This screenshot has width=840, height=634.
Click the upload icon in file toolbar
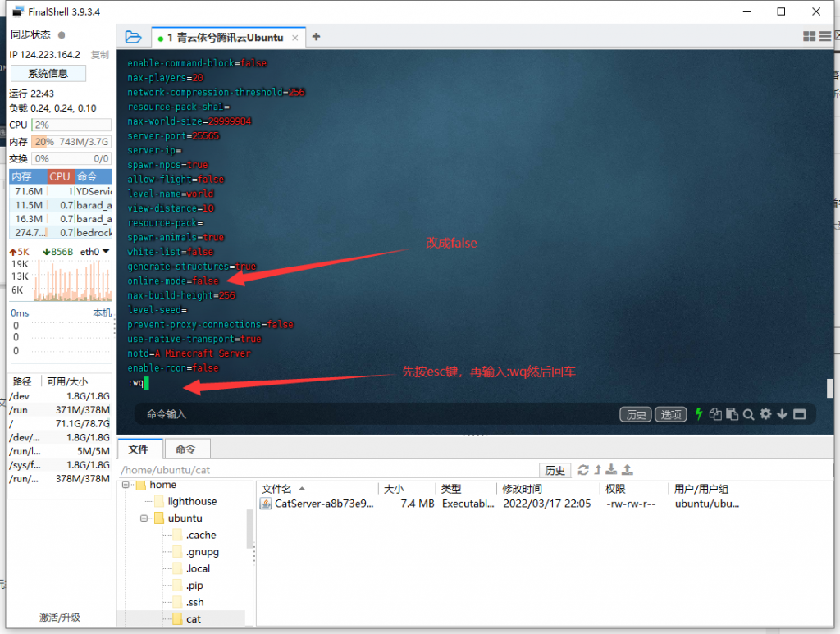628,470
